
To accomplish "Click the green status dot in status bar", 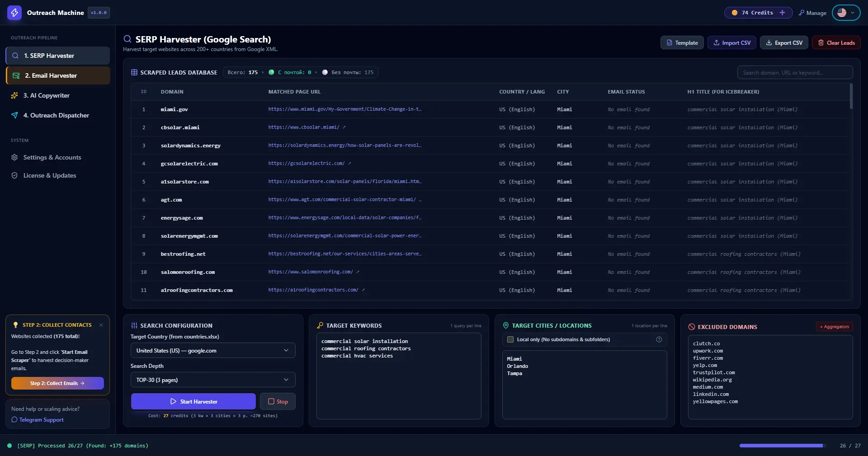I will click(x=9, y=446).
